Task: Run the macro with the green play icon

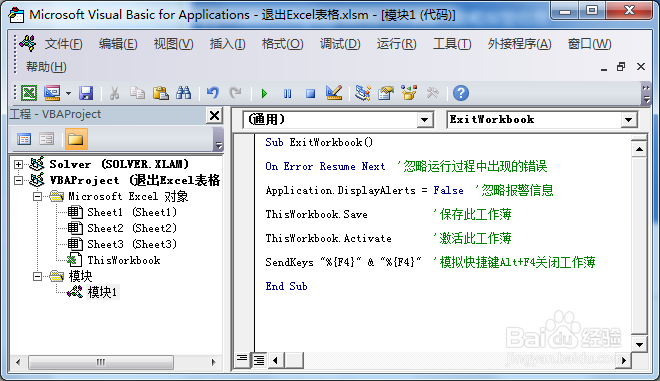Action: (x=264, y=93)
